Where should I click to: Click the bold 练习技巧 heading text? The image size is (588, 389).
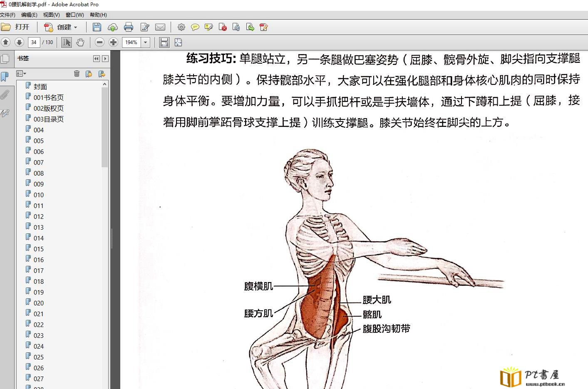coord(211,58)
